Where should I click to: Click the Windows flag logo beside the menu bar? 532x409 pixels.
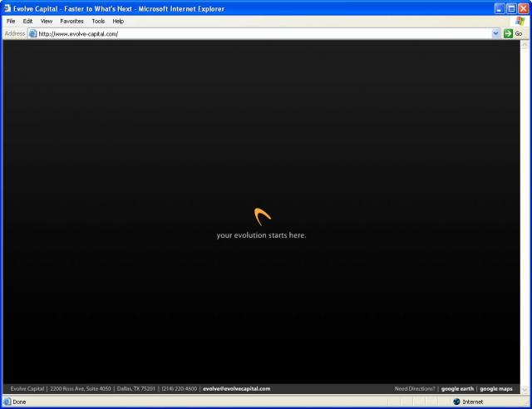click(520, 21)
